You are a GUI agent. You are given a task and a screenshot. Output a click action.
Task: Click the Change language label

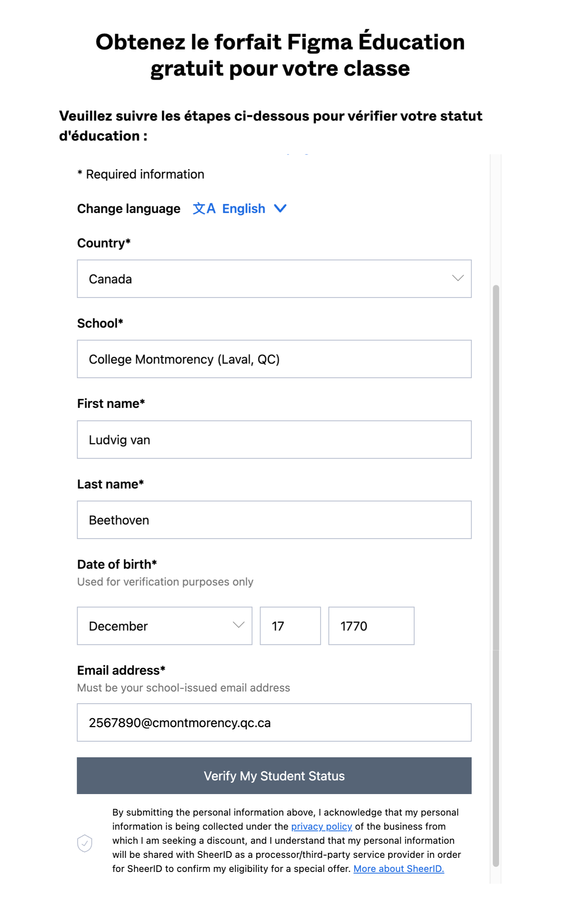pos(128,209)
